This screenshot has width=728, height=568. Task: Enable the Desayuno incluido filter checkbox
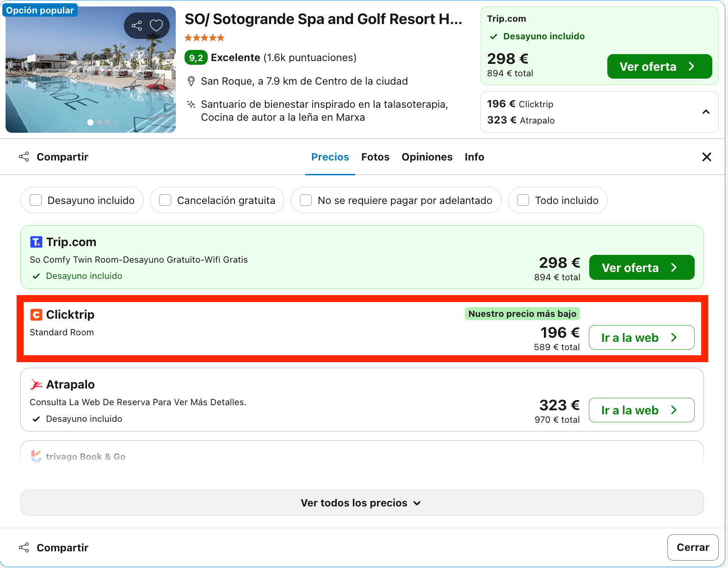pyautogui.click(x=36, y=200)
